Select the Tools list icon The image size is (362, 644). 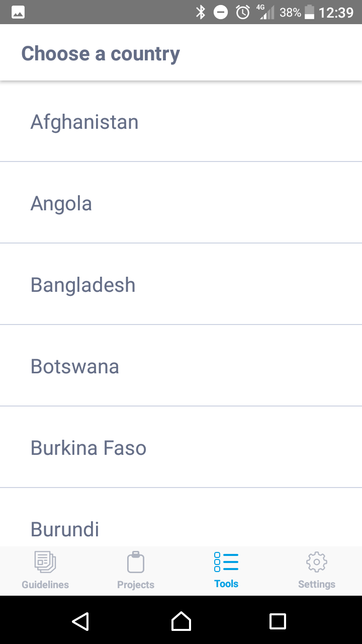click(x=226, y=561)
